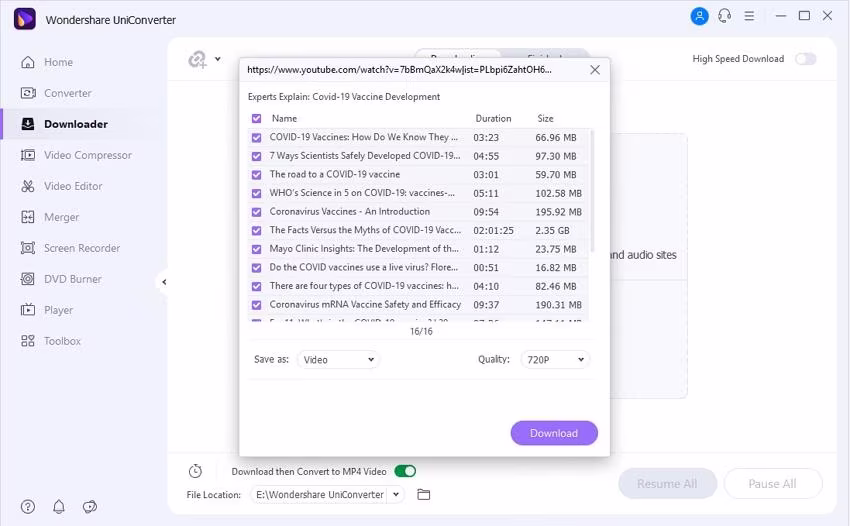
Task: Click the Merger icon
Action: [28, 217]
